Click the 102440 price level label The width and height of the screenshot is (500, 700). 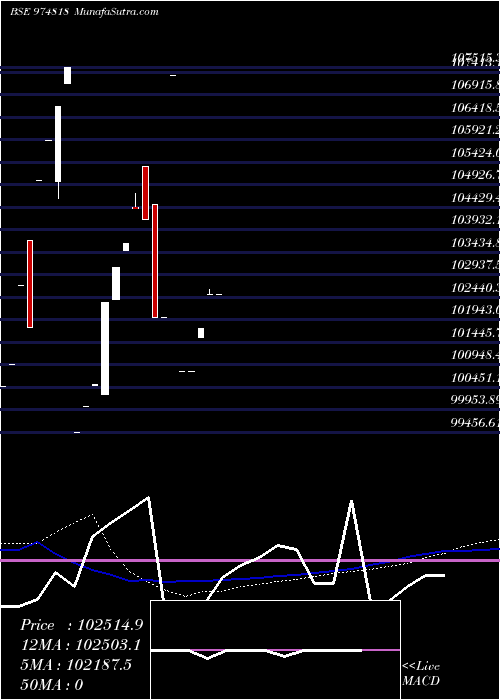point(475,287)
